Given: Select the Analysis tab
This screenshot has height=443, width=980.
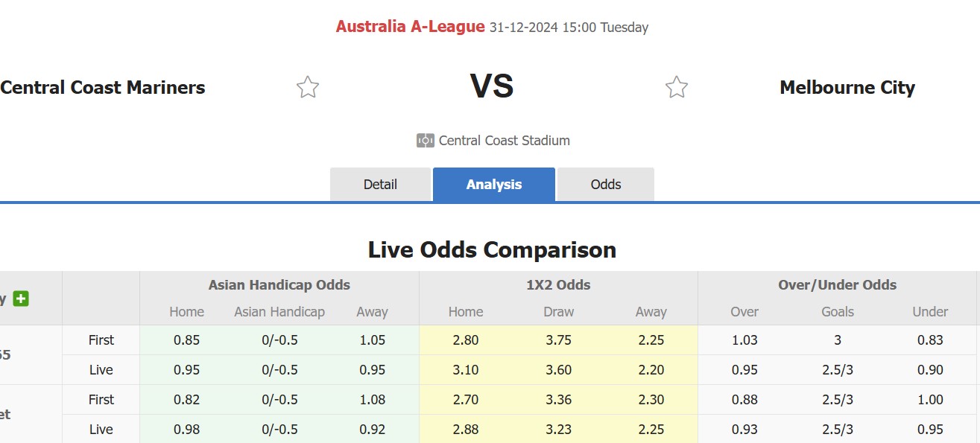Looking at the screenshot, I should [493, 184].
